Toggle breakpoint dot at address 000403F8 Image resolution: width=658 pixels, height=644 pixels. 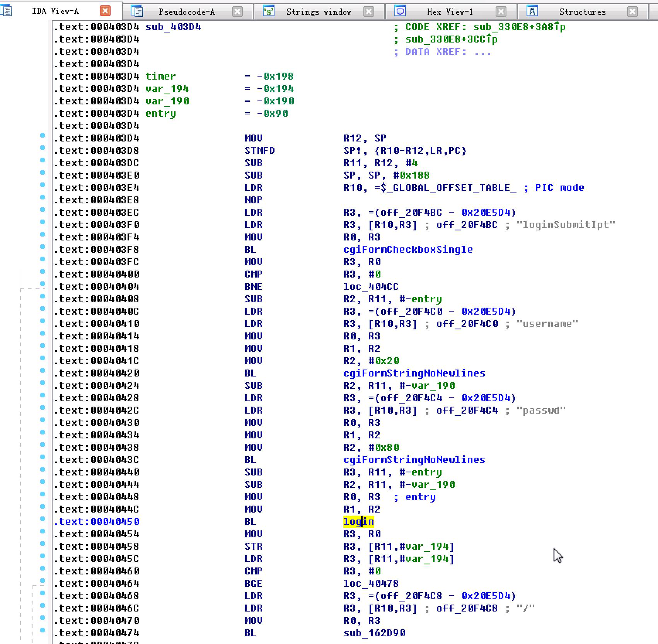pos(43,247)
